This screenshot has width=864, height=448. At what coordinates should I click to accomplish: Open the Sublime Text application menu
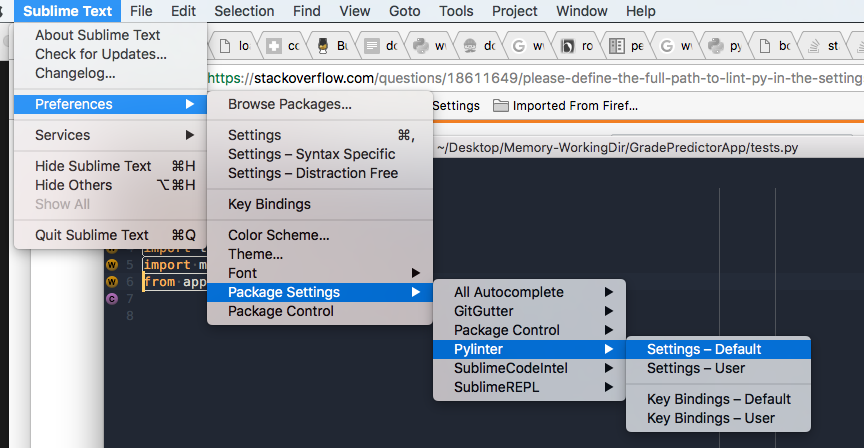pyautogui.click(x=67, y=11)
